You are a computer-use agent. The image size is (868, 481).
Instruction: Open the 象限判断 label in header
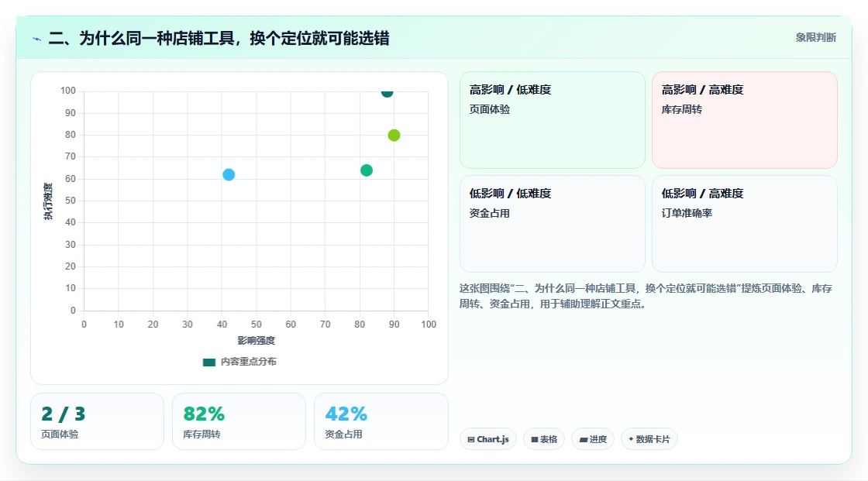815,37
